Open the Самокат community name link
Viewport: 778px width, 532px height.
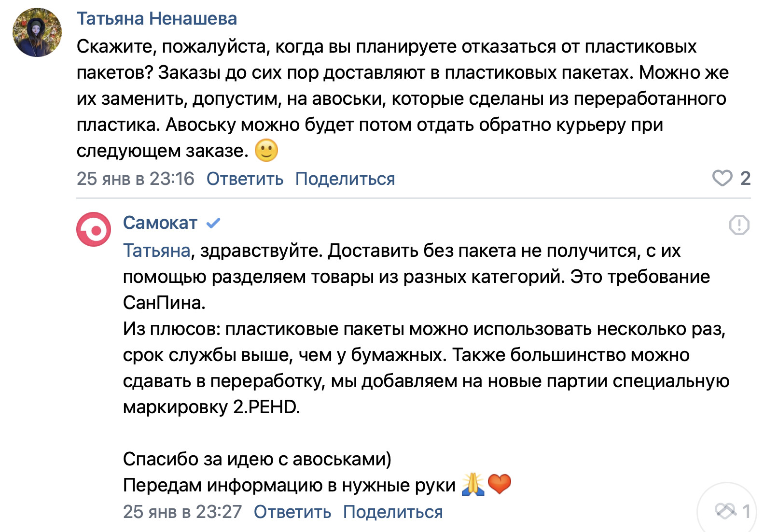160,223
